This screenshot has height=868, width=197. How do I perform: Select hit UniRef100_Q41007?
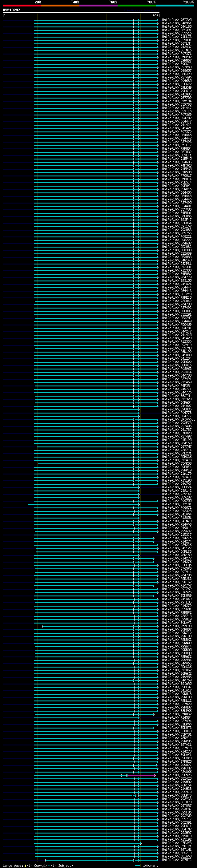coord(177,406)
